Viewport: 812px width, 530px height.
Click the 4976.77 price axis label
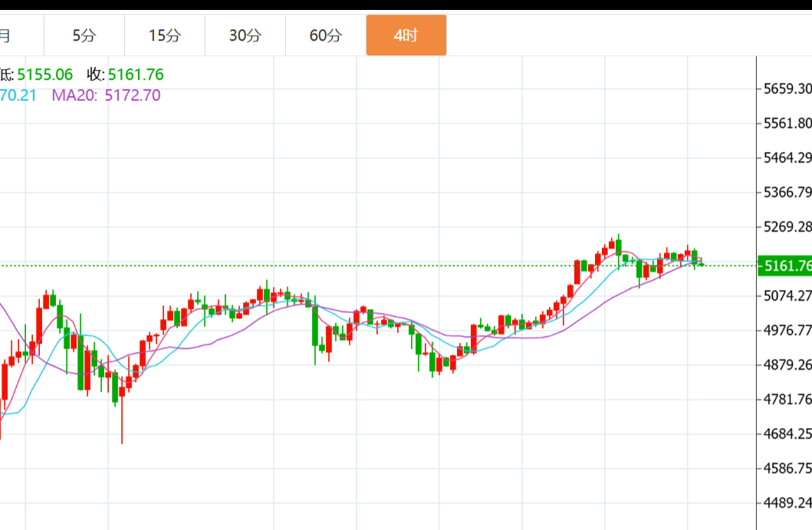[787, 331]
